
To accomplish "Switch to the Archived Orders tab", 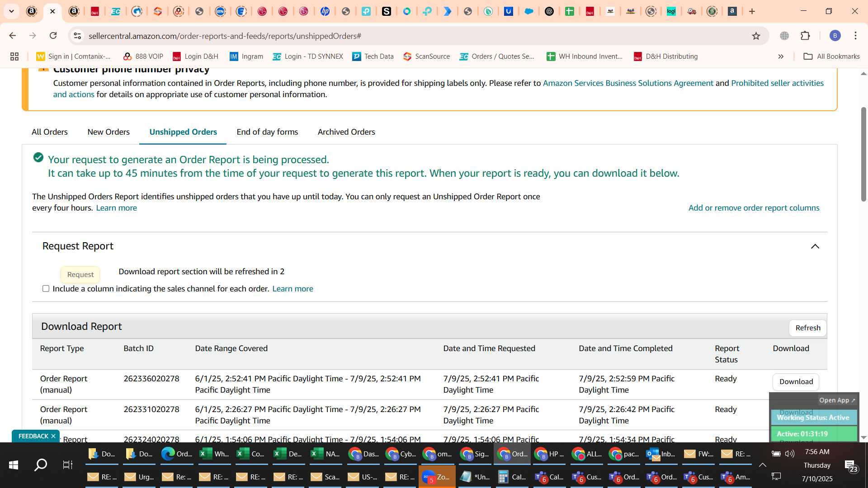I will (x=346, y=132).
